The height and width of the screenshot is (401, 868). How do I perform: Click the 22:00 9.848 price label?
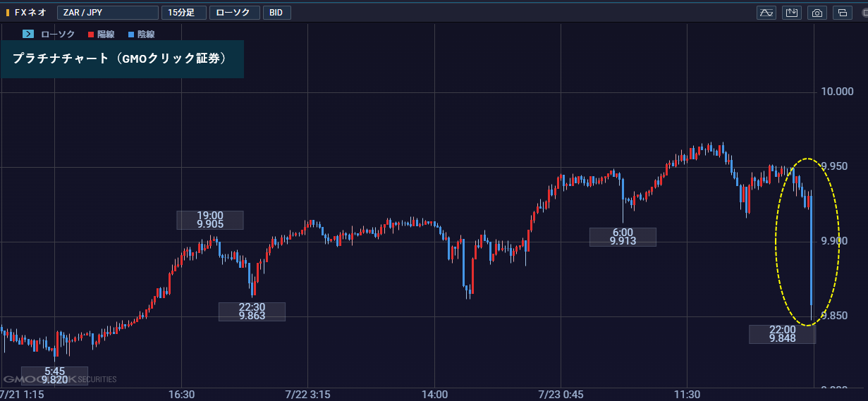point(783,334)
